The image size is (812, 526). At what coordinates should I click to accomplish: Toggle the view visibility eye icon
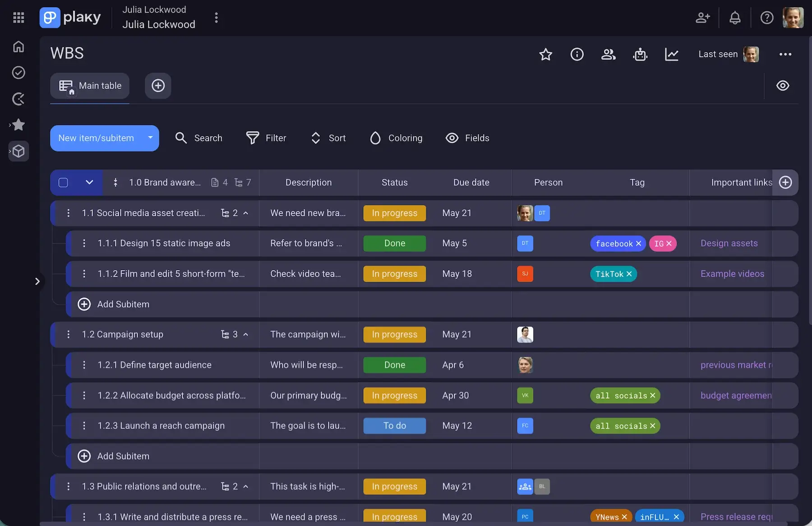783,86
